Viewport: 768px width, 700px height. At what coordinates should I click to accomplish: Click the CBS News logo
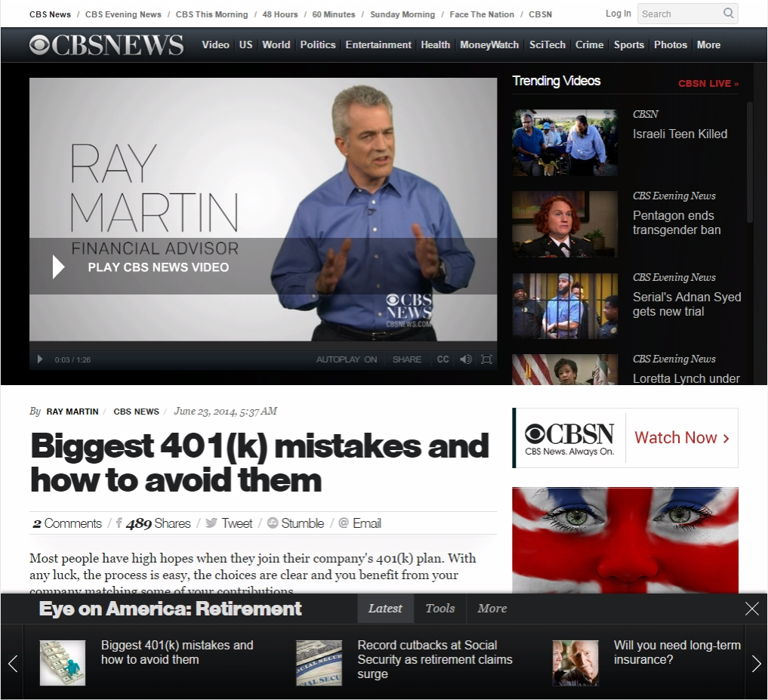tap(106, 45)
